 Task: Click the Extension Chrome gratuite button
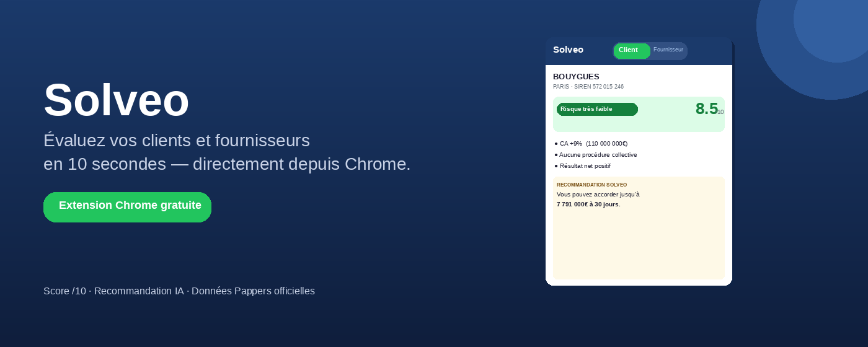click(127, 207)
